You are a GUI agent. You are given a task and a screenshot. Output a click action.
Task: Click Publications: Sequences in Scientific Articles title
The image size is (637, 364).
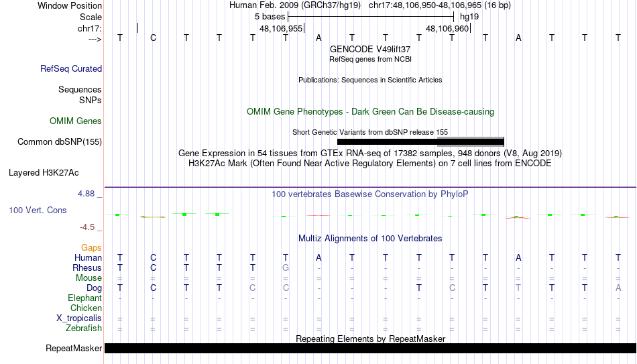(x=370, y=80)
